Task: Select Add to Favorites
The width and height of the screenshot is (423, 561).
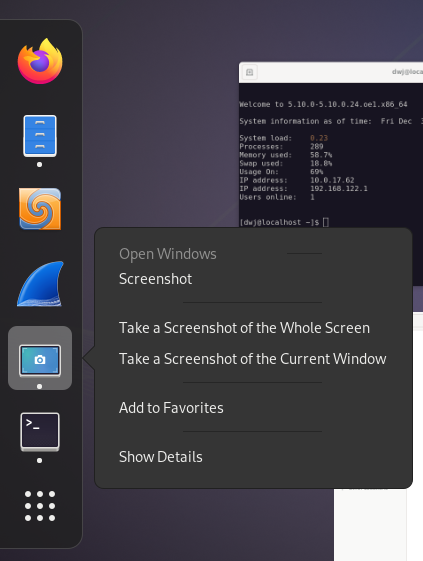Action: 171,408
